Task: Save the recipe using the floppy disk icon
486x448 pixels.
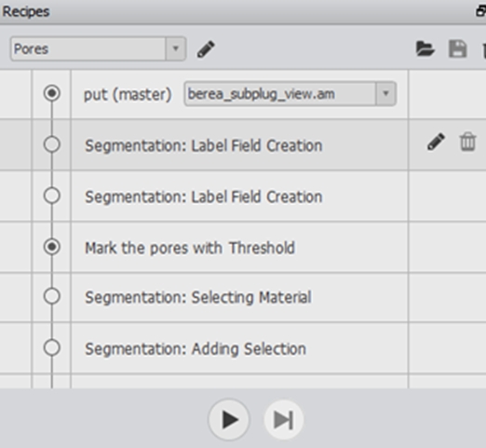Action: 458,48
